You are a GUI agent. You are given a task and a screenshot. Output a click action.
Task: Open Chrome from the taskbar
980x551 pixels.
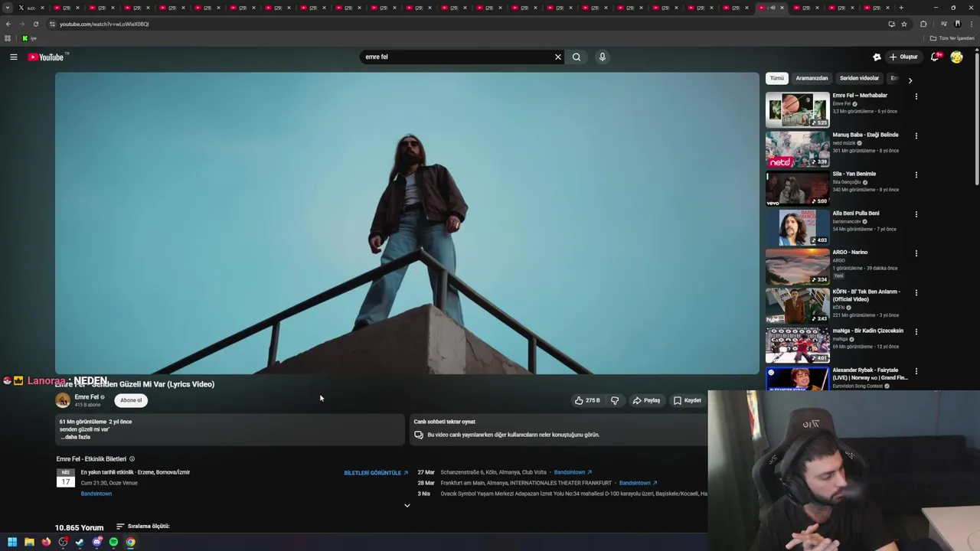coord(130,542)
